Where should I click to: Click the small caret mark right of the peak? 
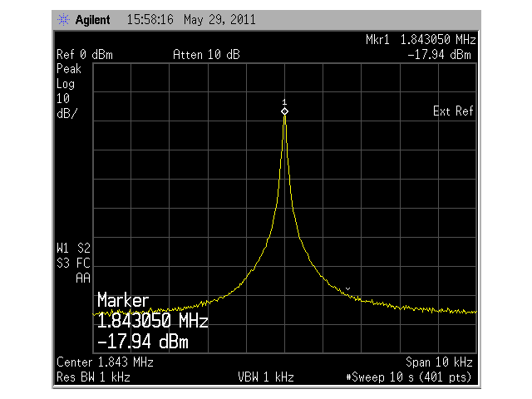pyautogui.click(x=347, y=288)
